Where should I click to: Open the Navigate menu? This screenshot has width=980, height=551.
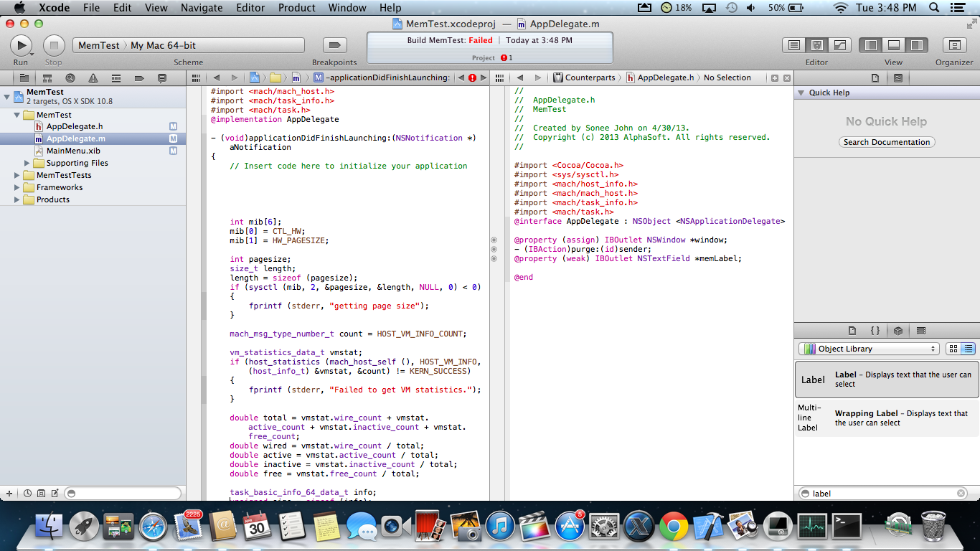202,8
